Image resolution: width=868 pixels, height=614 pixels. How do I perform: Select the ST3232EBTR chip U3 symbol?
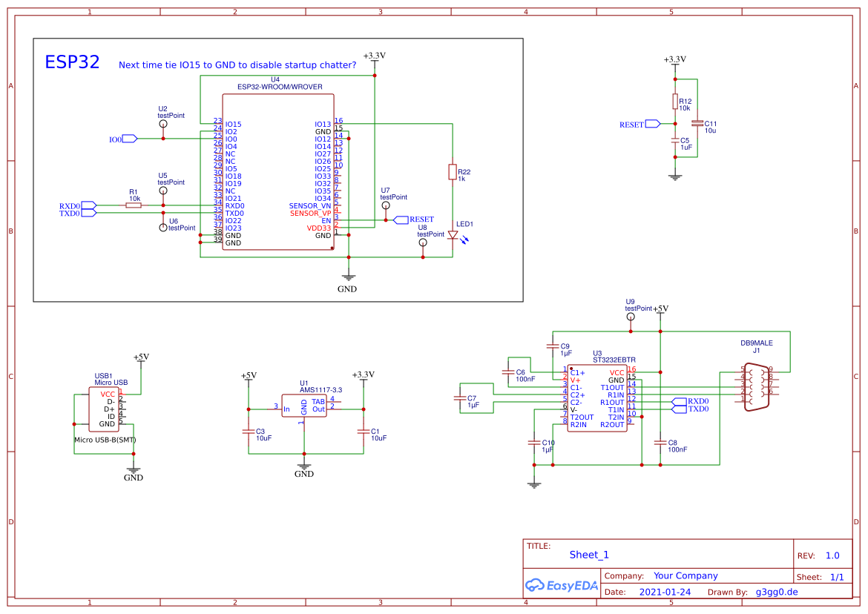598,399
